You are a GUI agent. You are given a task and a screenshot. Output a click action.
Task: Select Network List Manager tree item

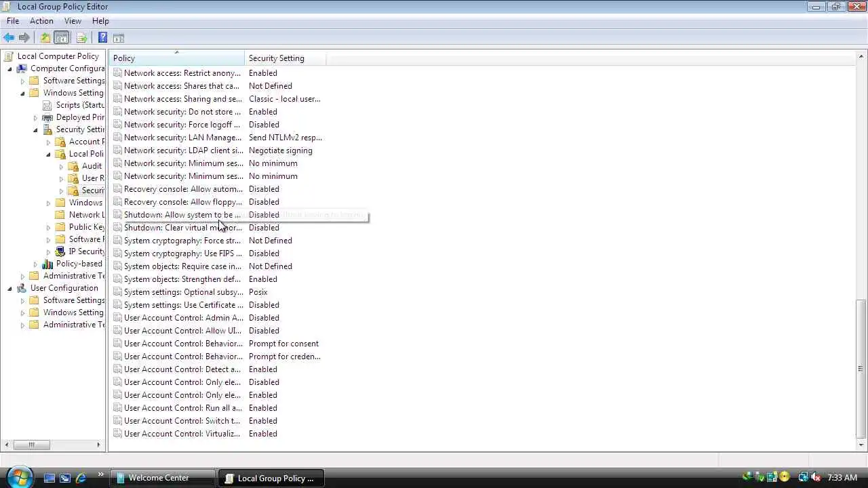(x=87, y=215)
